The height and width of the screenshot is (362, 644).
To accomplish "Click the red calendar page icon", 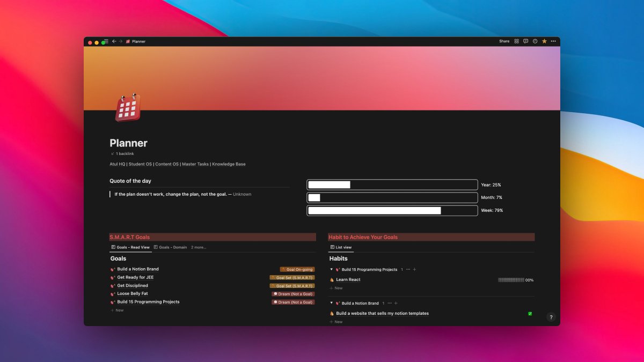I will pos(128,108).
